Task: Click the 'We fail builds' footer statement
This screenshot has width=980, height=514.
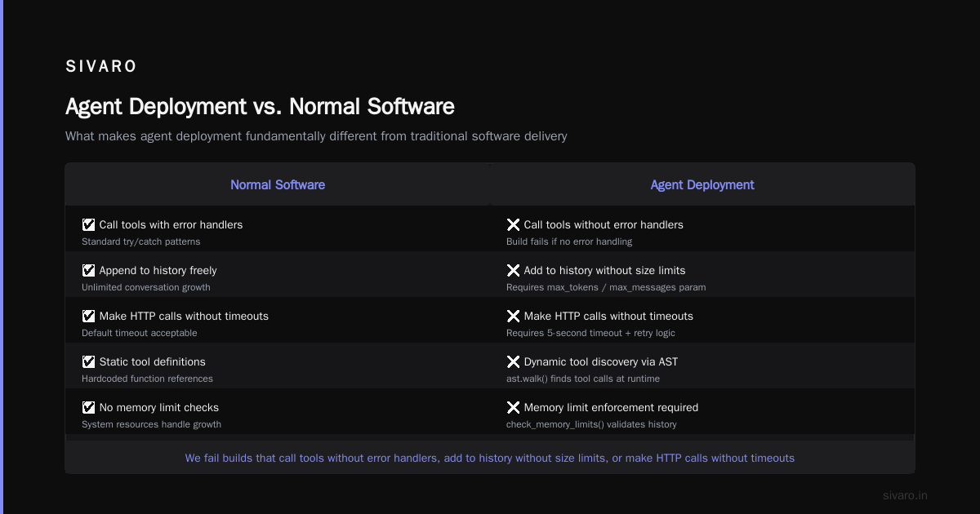Action: point(490,458)
